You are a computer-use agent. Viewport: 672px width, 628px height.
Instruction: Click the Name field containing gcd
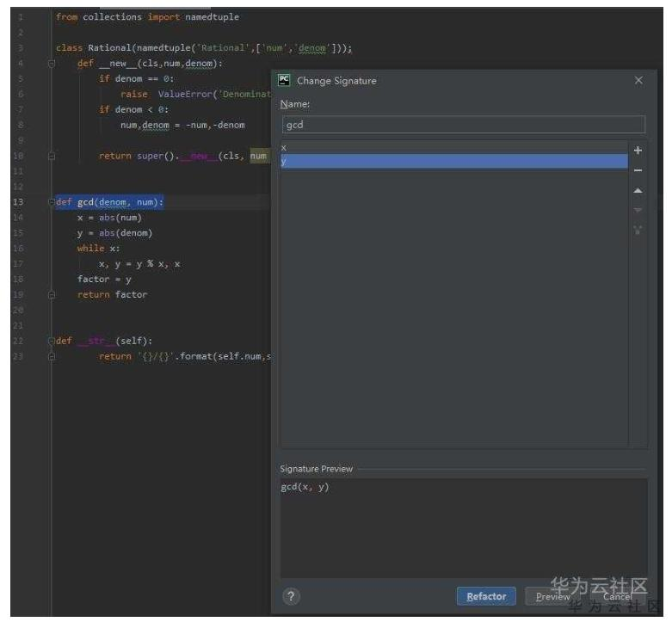[x=463, y=125]
